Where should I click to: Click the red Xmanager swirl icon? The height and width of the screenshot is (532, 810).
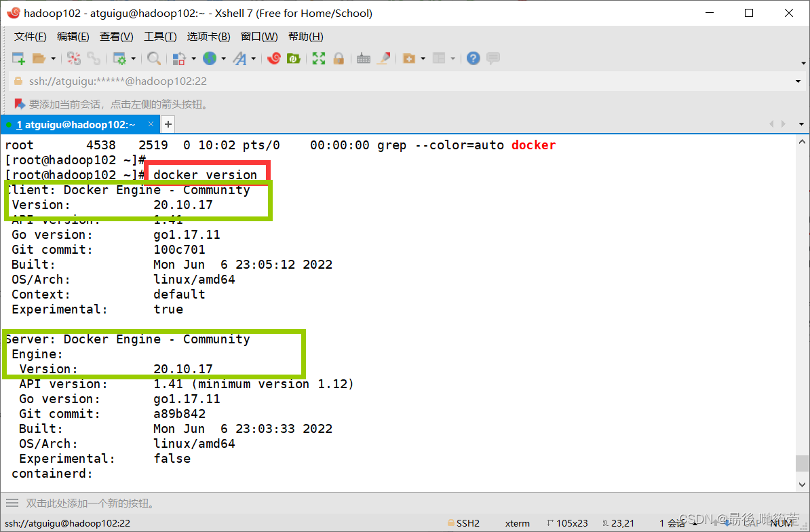pos(274,58)
